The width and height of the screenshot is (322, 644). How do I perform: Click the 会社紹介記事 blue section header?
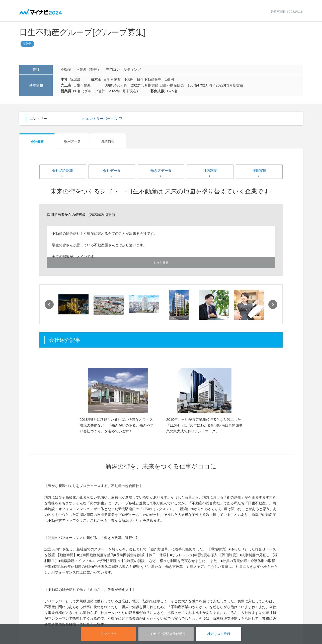tap(161, 340)
